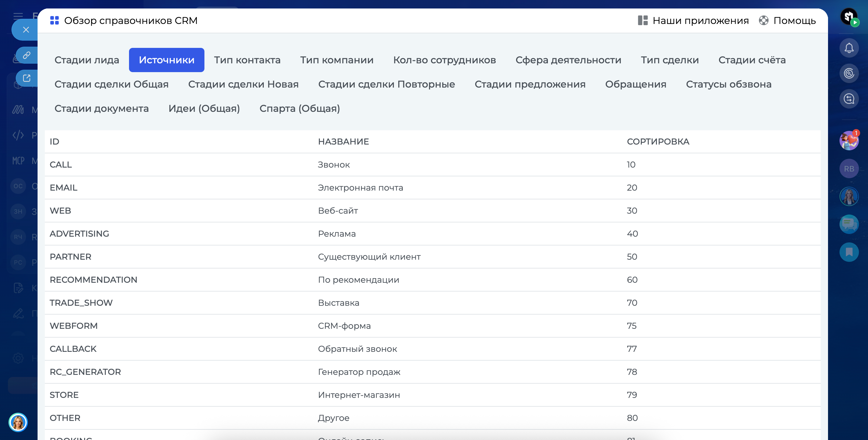Viewport: 868px width, 440px height.
Task: Open the Сфера деятельности tab
Action: 568,60
